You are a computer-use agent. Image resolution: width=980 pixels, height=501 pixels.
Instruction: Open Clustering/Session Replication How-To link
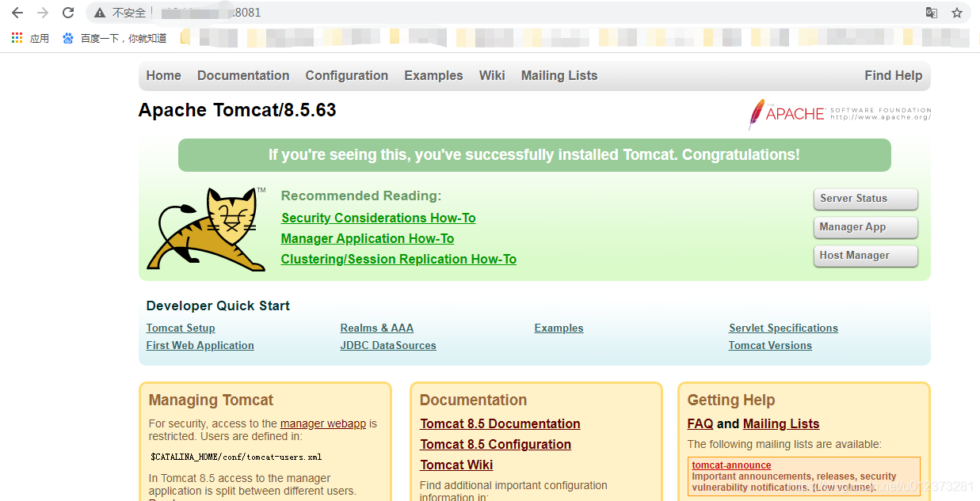(398, 260)
